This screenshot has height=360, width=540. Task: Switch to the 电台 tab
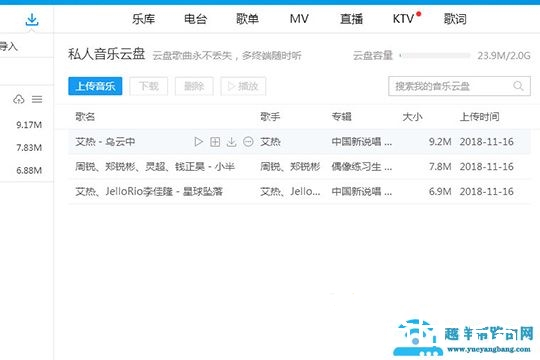(x=195, y=19)
